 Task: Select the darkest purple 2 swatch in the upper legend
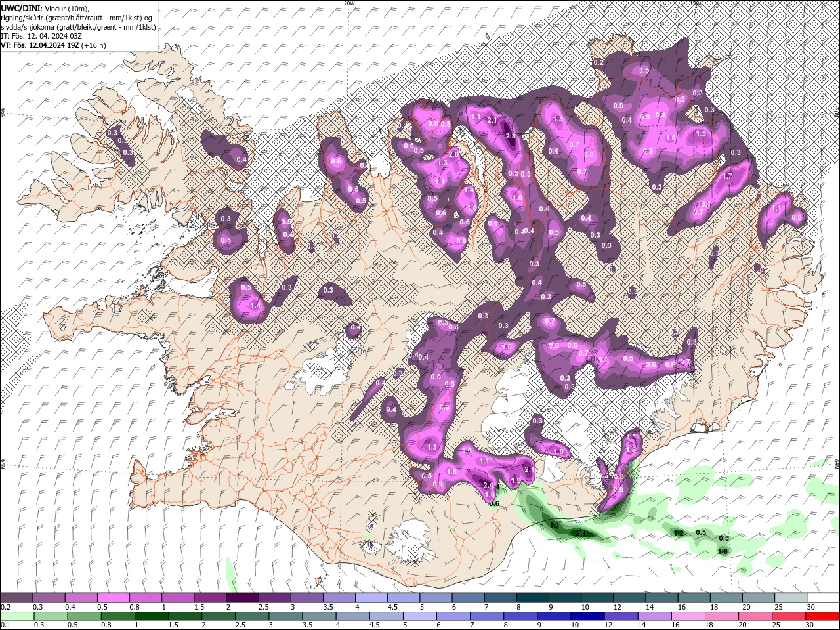pos(241,598)
